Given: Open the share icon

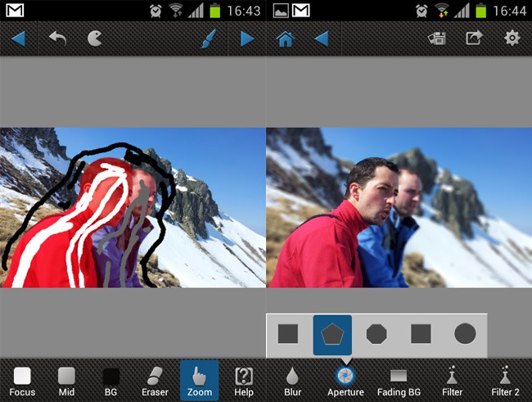Looking at the screenshot, I should pos(474,38).
